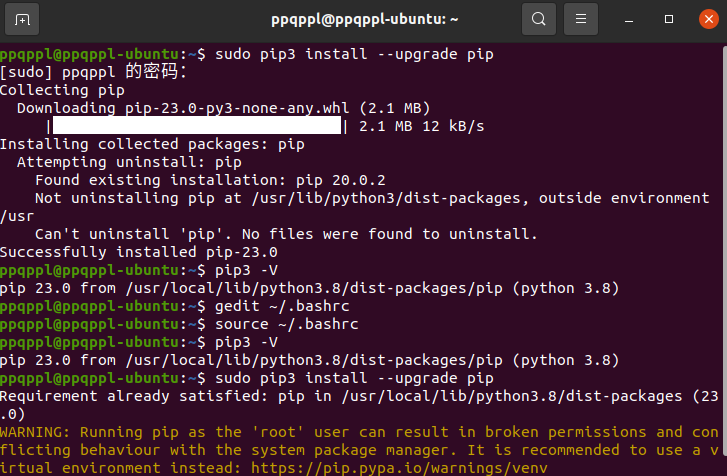Viewport: 727px width, 476px height.
Task: Maximize the terminal window
Action: click(x=669, y=19)
